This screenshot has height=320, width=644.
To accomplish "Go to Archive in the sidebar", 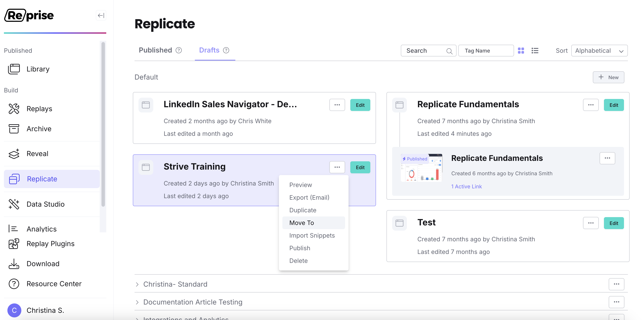I will point(52,129).
